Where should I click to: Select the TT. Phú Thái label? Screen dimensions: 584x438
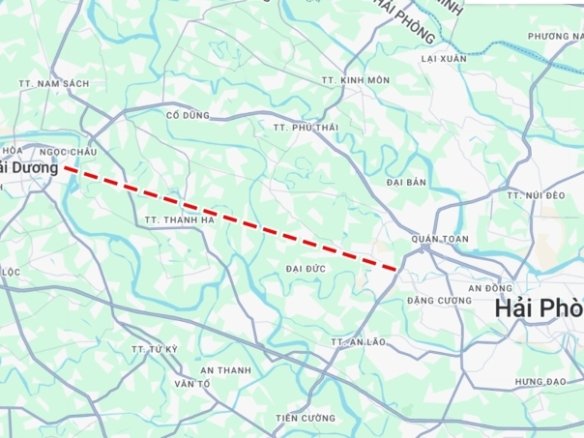point(306,127)
